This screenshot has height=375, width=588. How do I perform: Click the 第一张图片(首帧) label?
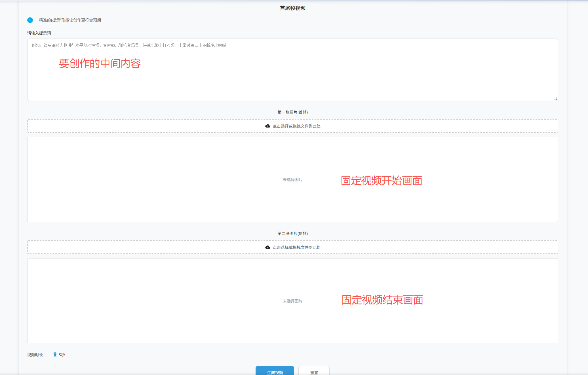pyautogui.click(x=292, y=112)
